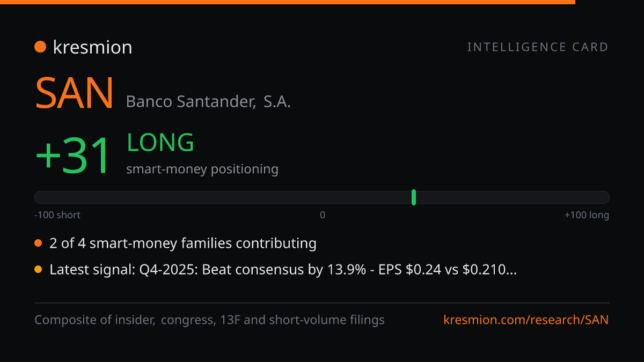Click the -100 short scale label
This screenshot has height=362, width=644.
[x=57, y=215]
